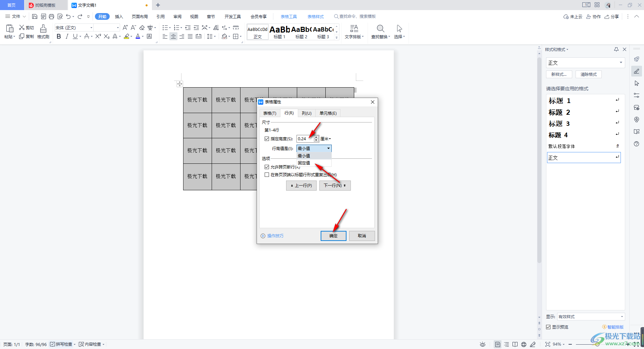This screenshot has height=349, width=644.
Task: Apply Subscript formatting
Action: pos(107,36)
